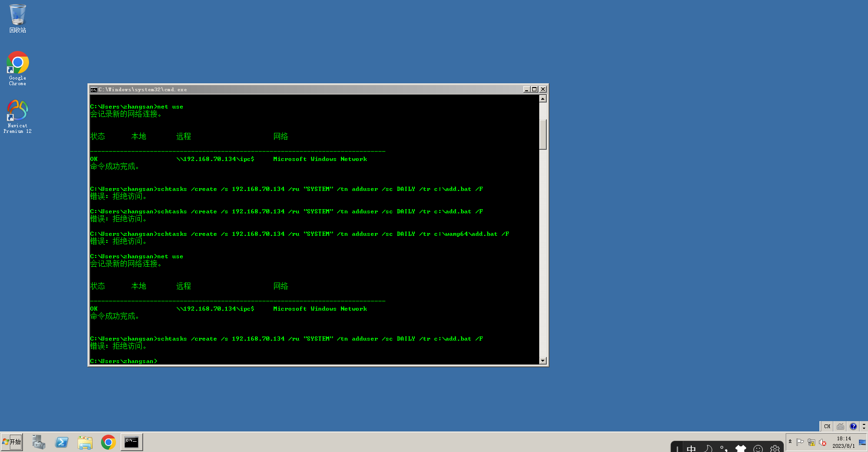This screenshot has width=868, height=452.
Task: Open Server Manager from the taskbar
Action: [x=39, y=442]
